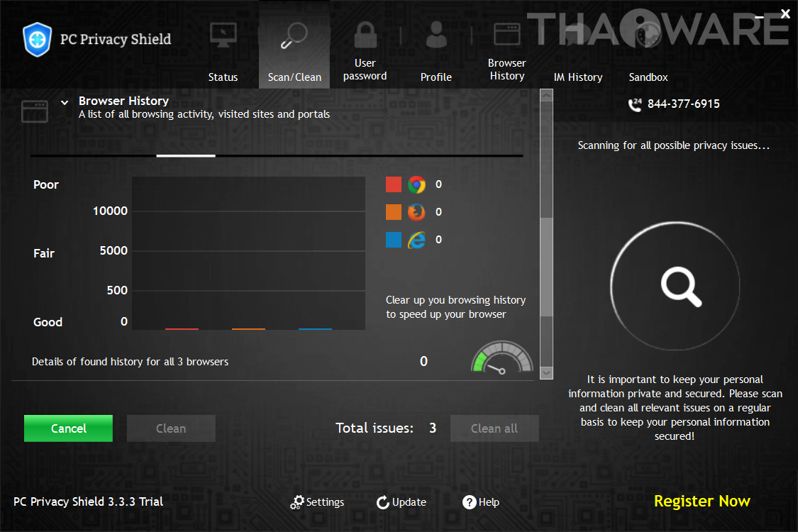
Task: Click the 10000 axis value
Action: point(110,211)
